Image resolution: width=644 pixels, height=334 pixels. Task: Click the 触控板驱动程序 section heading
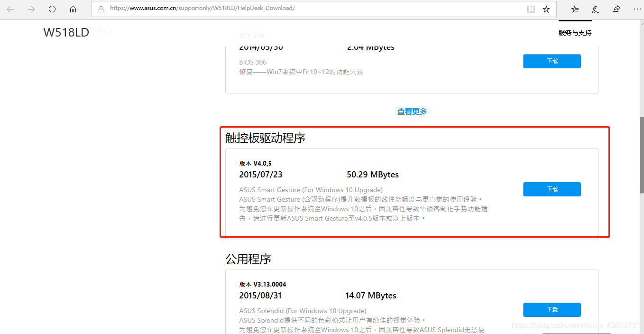265,138
